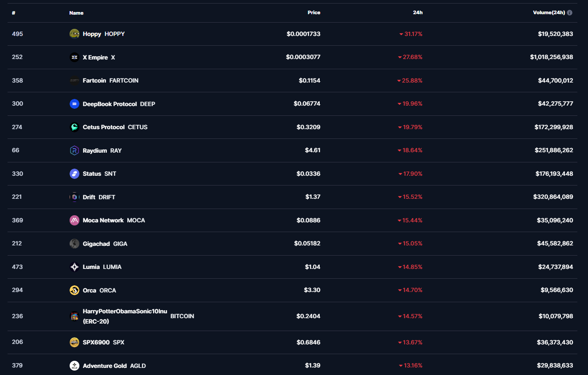Click the Cetus Protocol logo icon
588x375 pixels.
tap(74, 127)
